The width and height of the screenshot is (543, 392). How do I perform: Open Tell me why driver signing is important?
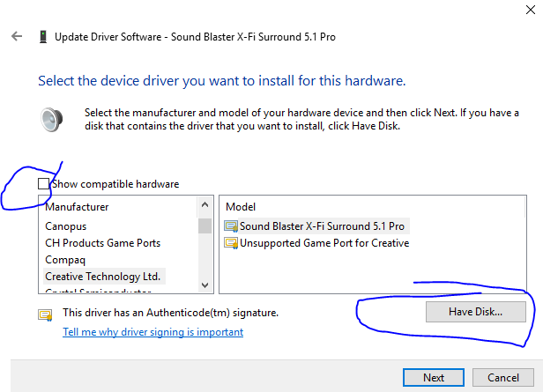coord(153,332)
